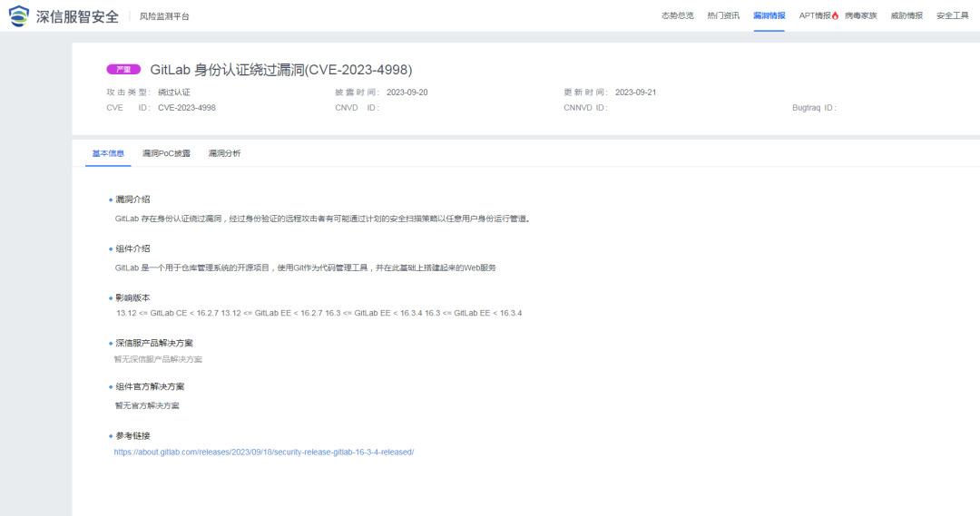Select the update date 2023-09-21
Screen dimensions: 980x516
[635, 92]
